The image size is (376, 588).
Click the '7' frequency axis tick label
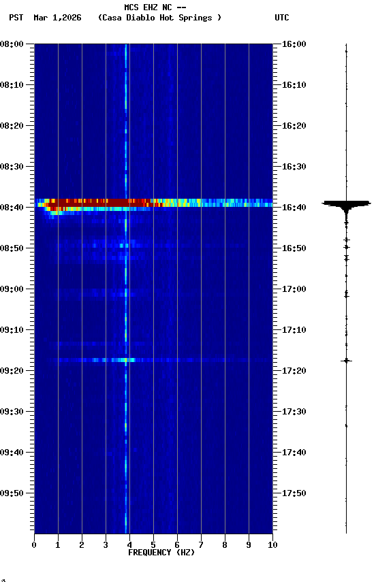tap(201, 545)
